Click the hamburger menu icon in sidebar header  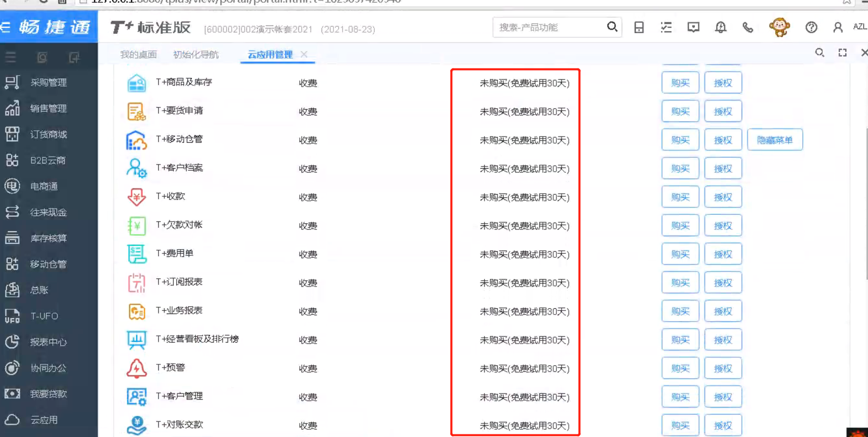tap(10, 57)
